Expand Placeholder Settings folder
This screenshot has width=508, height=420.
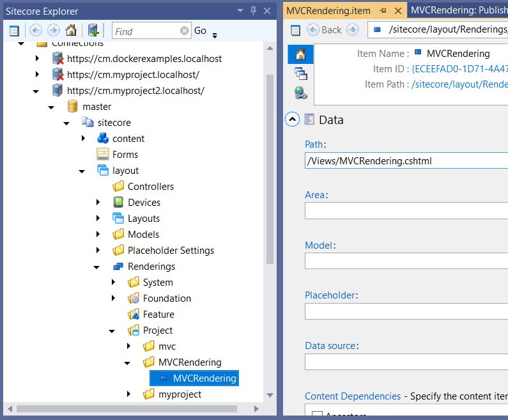tap(98, 250)
